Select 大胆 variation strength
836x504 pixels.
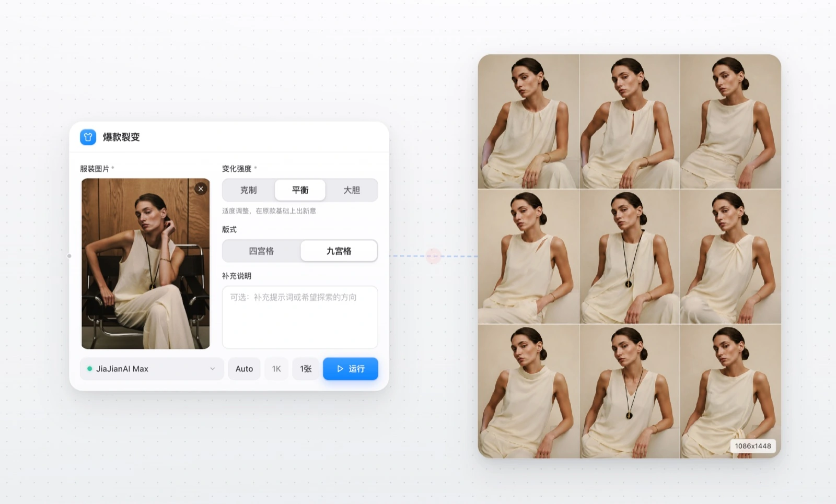351,190
